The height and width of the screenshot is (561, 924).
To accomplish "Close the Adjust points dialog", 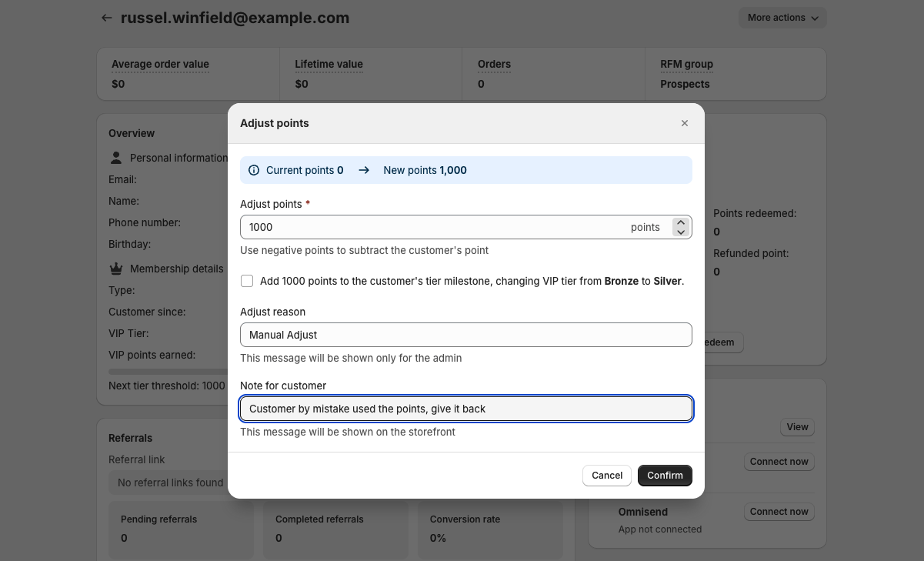I will tap(684, 123).
